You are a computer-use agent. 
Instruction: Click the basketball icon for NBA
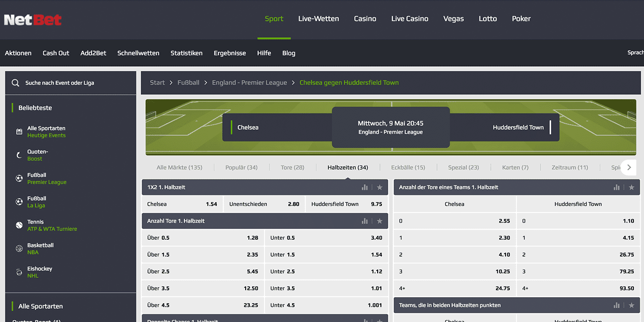19,249
